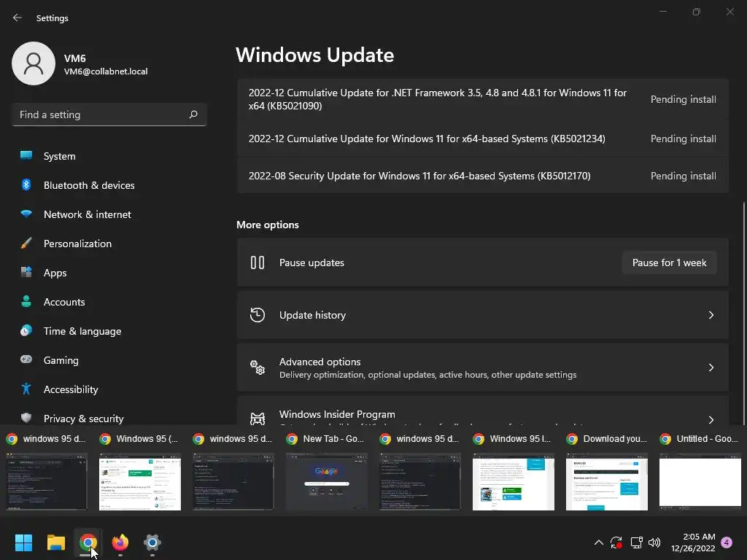
Task: Click the Settings gear in the taskbar
Action: point(152,542)
